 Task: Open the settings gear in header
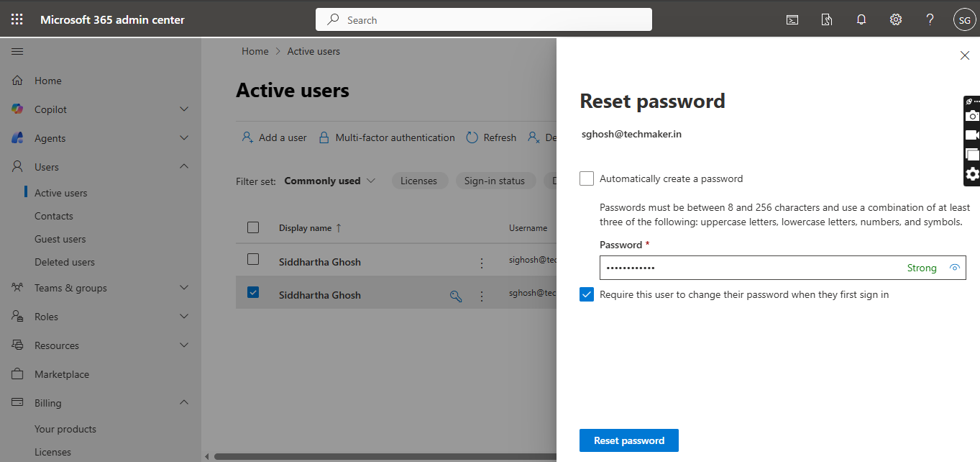click(896, 20)
